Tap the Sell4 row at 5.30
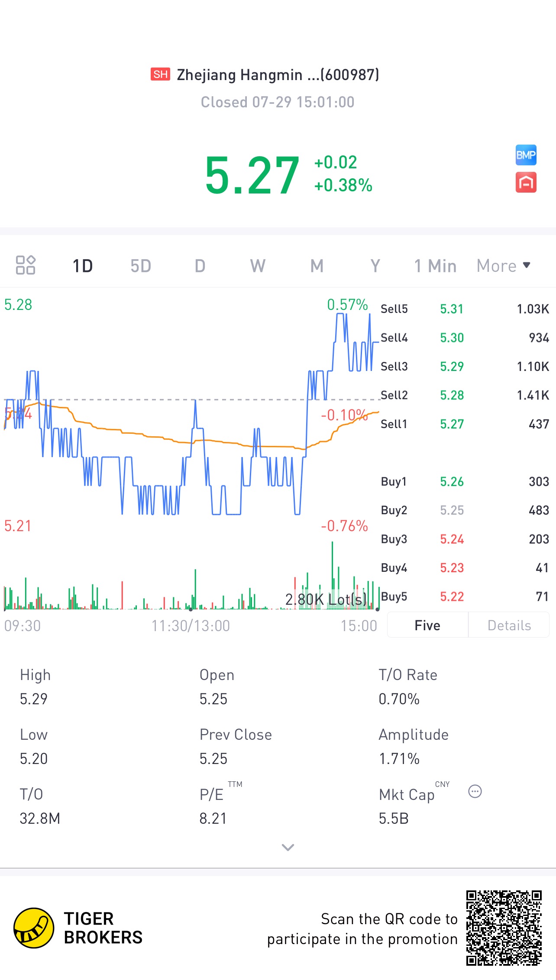 pos(465,338)
